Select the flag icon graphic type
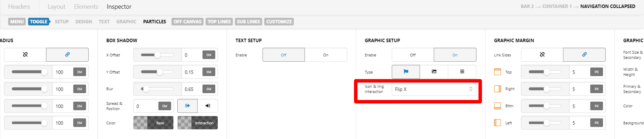This screenshot has width=644, height=139. (406, 72)
